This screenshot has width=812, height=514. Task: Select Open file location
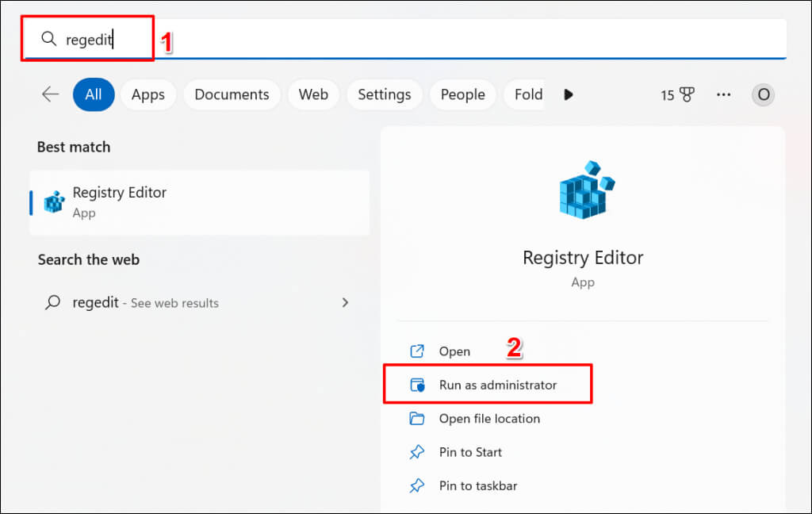pos(488,418)
